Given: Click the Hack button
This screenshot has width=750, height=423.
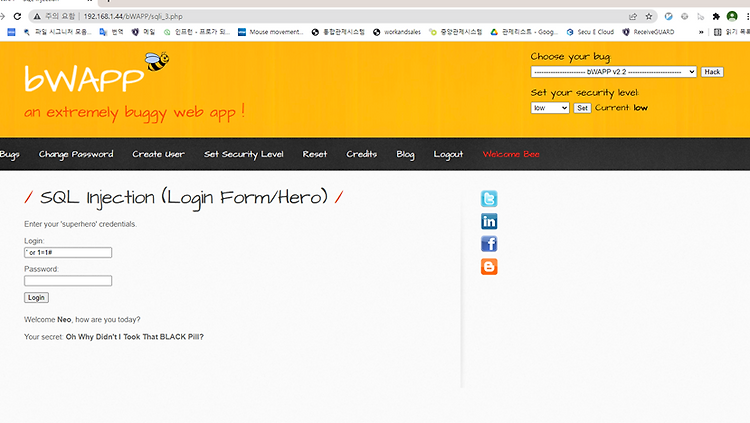Looking at the screenshot, I should tap(712, 72).
